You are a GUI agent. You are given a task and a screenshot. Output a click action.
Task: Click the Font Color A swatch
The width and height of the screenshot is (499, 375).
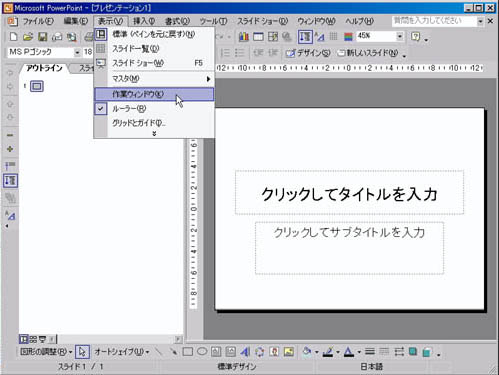(349, 352)
